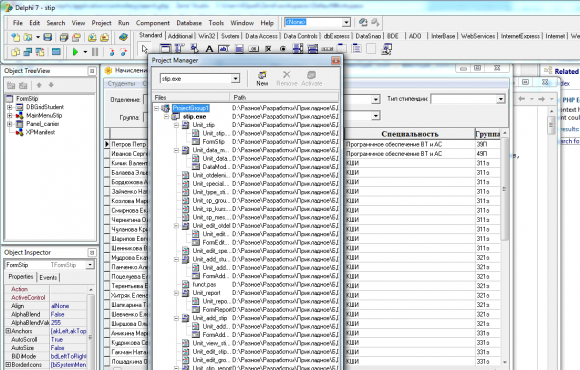Click the Специальность column header
Screen dimensions: 580x370
pos(409,134)
